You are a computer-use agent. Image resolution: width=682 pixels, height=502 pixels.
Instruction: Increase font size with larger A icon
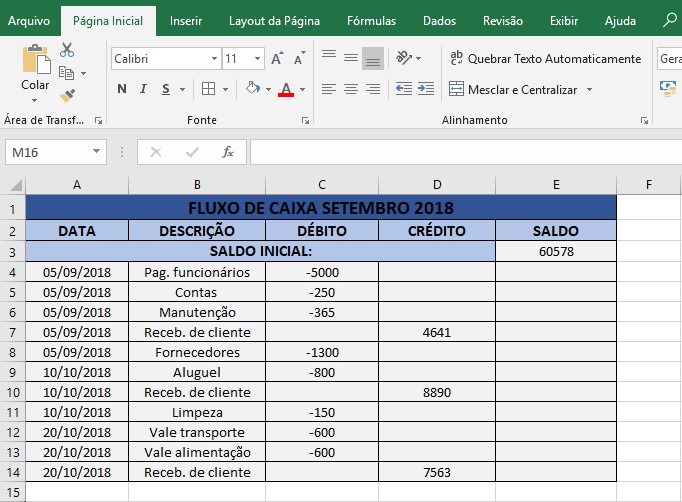click(x=277, y=58)
